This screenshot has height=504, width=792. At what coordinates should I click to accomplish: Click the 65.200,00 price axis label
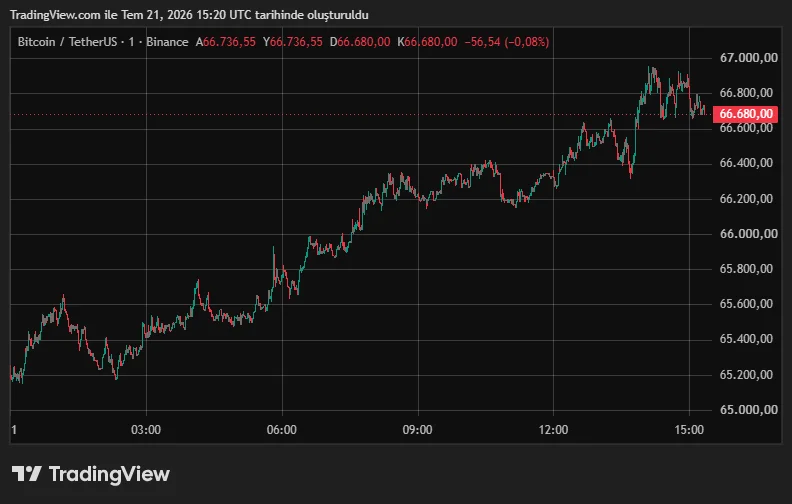pyautogui.click(x=746, y=375)
